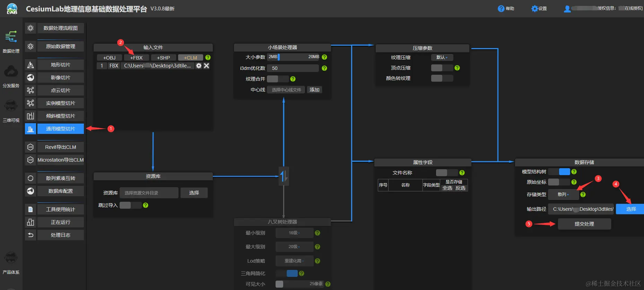This screenshot has height=290, width=644.
Task: Toggle the 文件名称 switch
Action: (x=447, y=173)
